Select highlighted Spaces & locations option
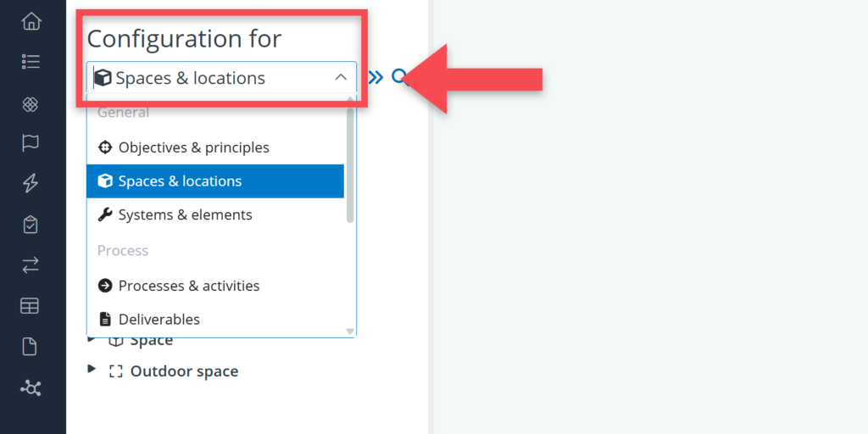 coord(180,181)
